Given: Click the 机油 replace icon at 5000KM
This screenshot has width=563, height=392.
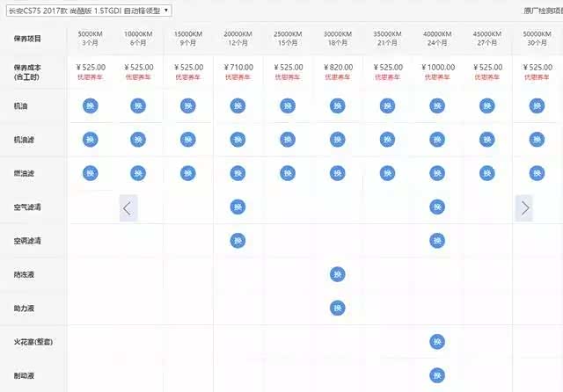Looking at the screenshot, I should point(91,105).
